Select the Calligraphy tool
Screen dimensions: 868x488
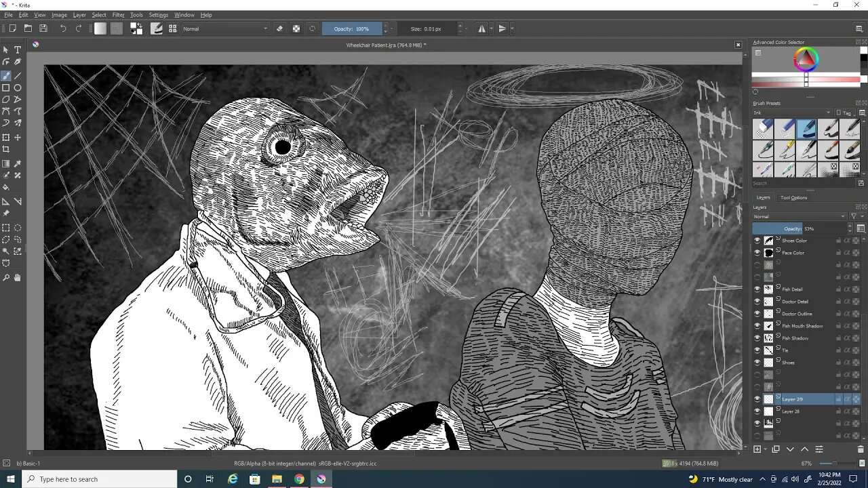tap(18, 62)
